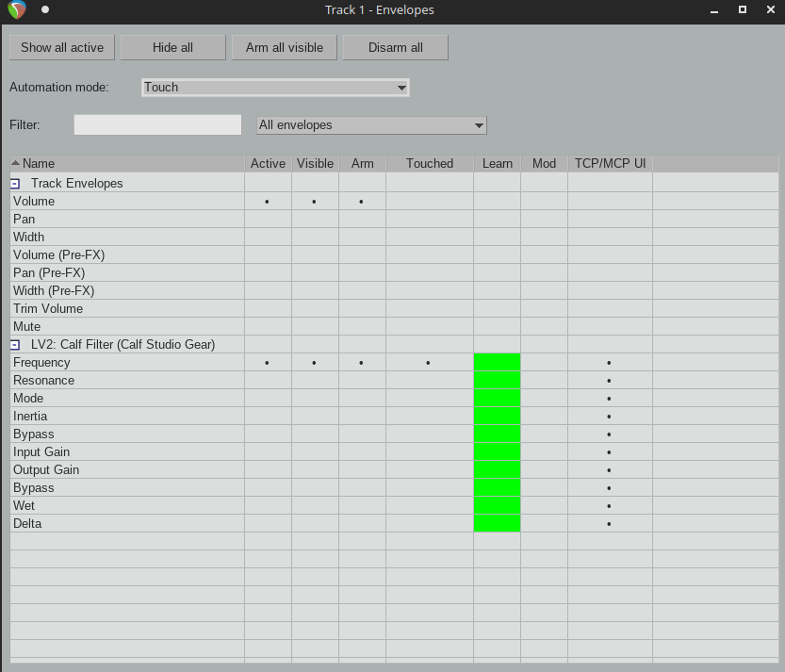Image resolution: width=785 pixels, height=672 pixels.
Task: Click the Filter text input field
Action: 157,125
